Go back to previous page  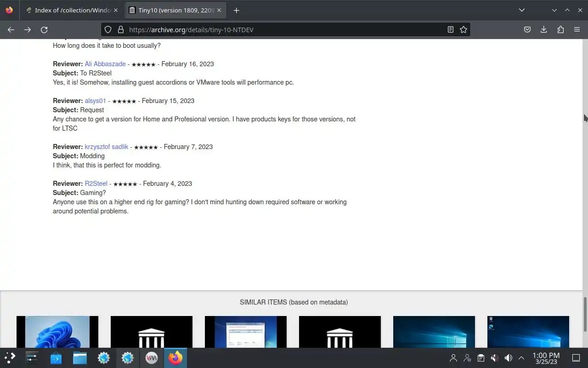tap(11, 29)
